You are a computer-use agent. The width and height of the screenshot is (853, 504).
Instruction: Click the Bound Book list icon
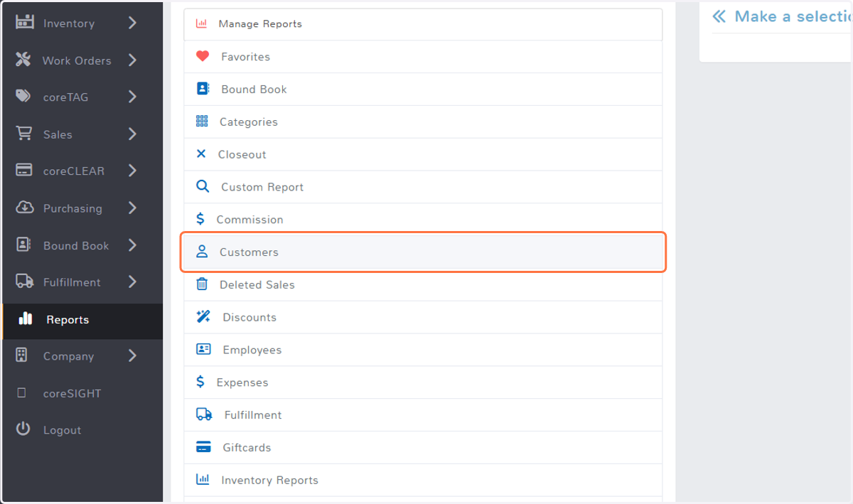(x=203, y=89)
